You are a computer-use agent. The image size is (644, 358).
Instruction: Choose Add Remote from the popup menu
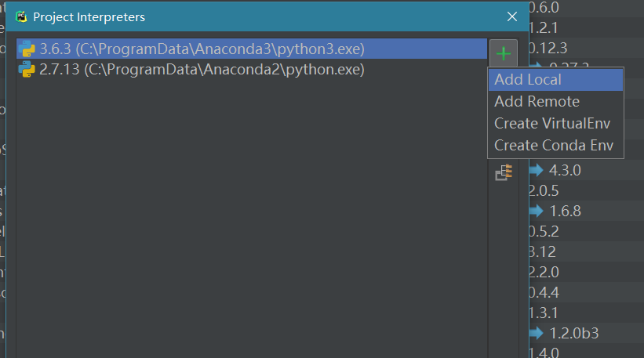pyautogui.click(x=537, y=102)
